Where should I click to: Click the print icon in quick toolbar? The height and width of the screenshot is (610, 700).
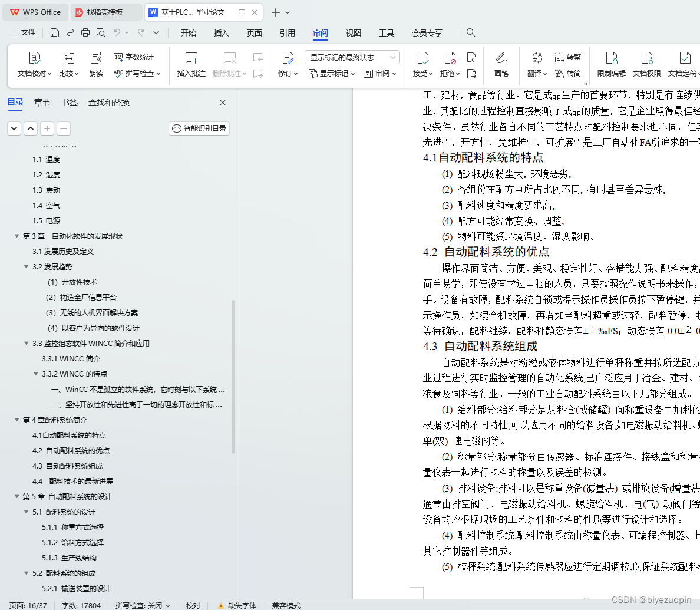[85, 32]
